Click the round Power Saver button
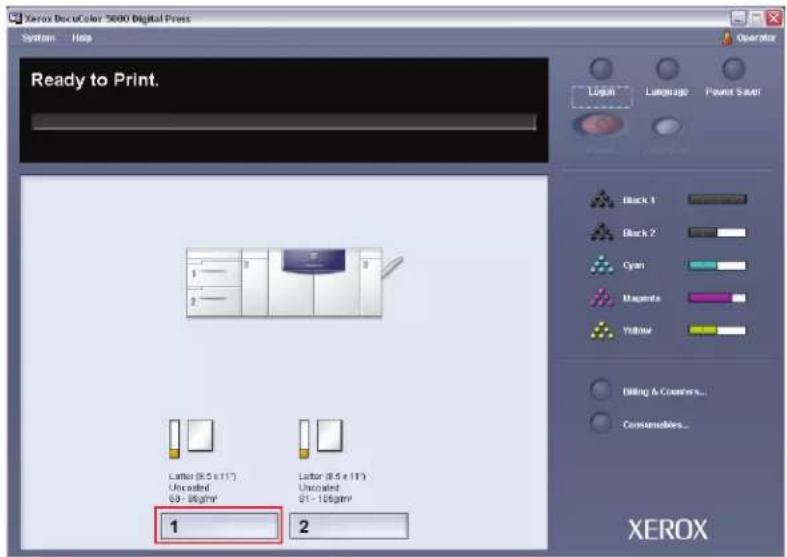Viewport: 787px width, 557px height. click(733, 69)
